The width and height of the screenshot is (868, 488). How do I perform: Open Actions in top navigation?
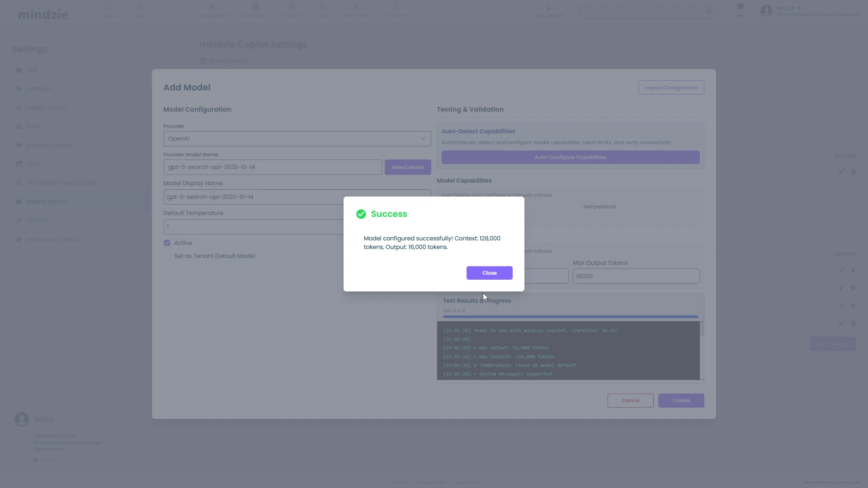click(x=322, y=10)
